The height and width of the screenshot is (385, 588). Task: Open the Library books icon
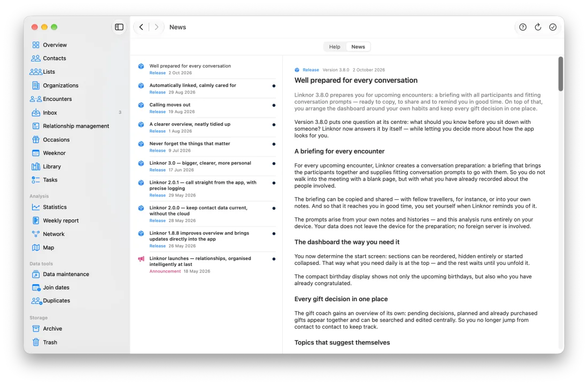point(36,167)
